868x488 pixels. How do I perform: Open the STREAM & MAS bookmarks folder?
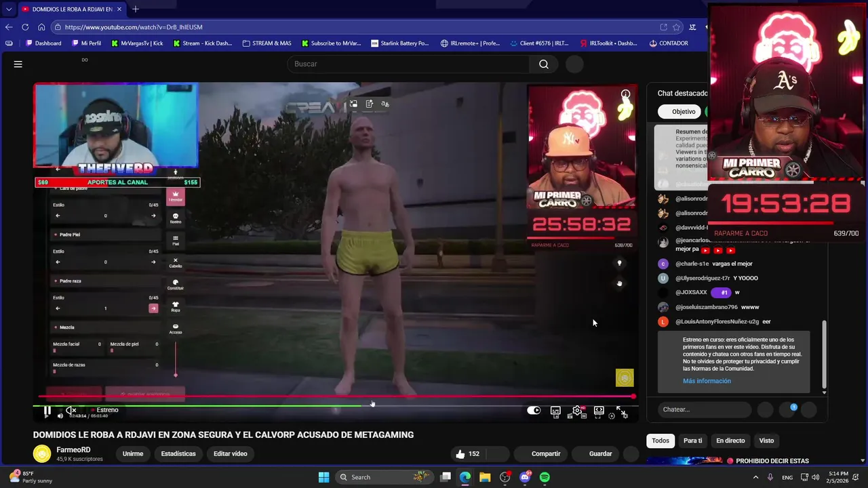[267, 43]
